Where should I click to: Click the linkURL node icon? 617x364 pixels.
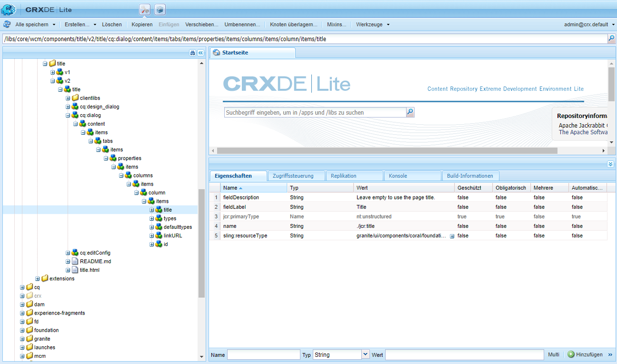pos(159,236)
